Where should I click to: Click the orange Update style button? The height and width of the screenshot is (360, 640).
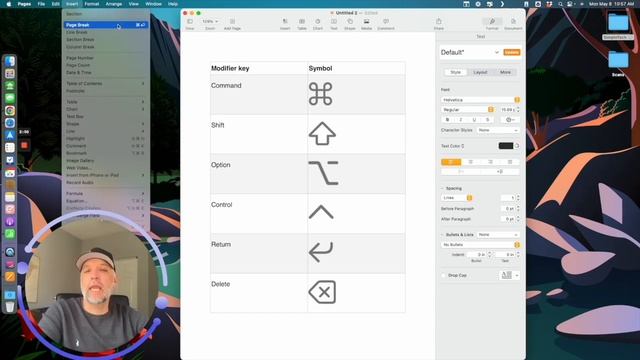coord(511,52)
